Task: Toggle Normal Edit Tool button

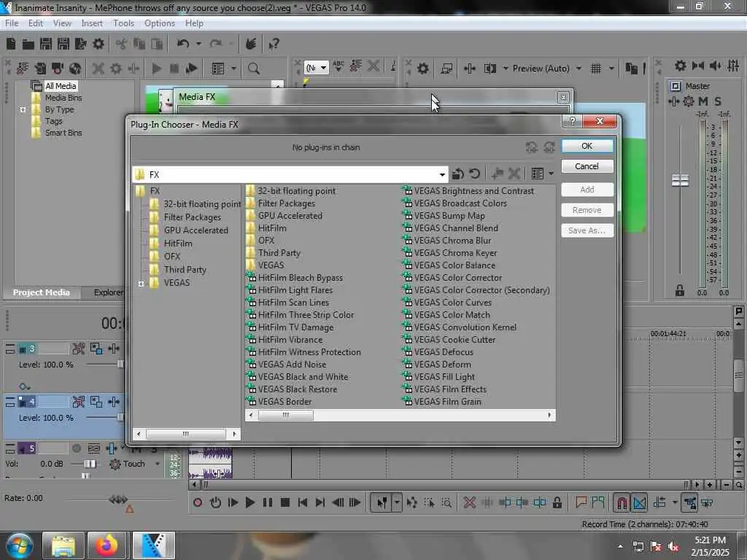Action: (382, 502)
